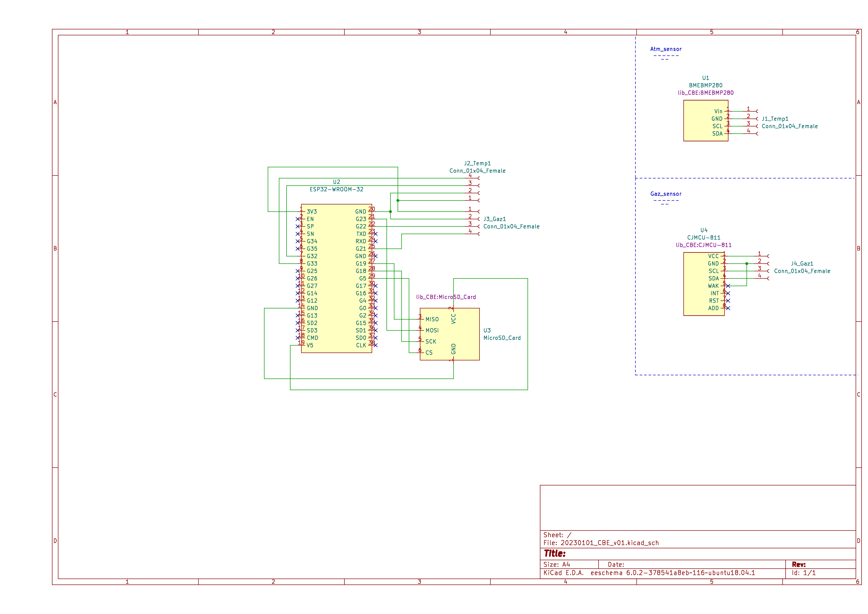Click the lib_CBE:CJMCU-811 library label
Image resolution: width=868 pixels, height=614 pixels.
click(x=703, y=245)
